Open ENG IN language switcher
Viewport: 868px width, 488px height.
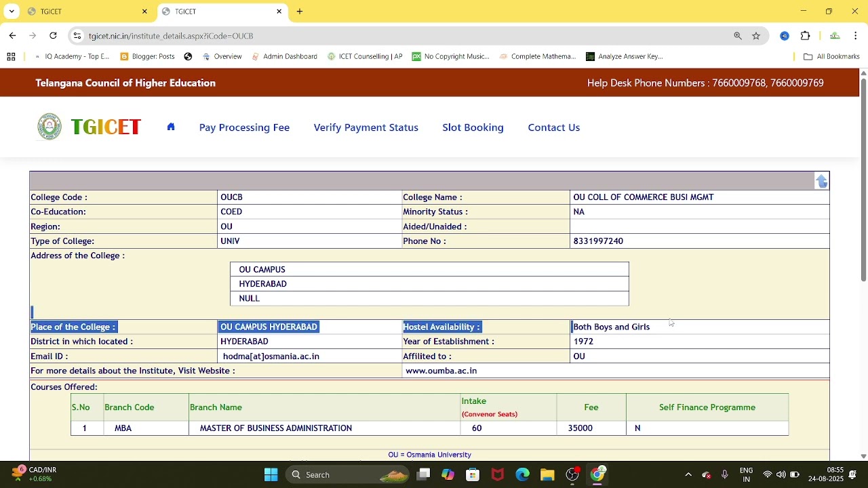click(x=746, y=474)
